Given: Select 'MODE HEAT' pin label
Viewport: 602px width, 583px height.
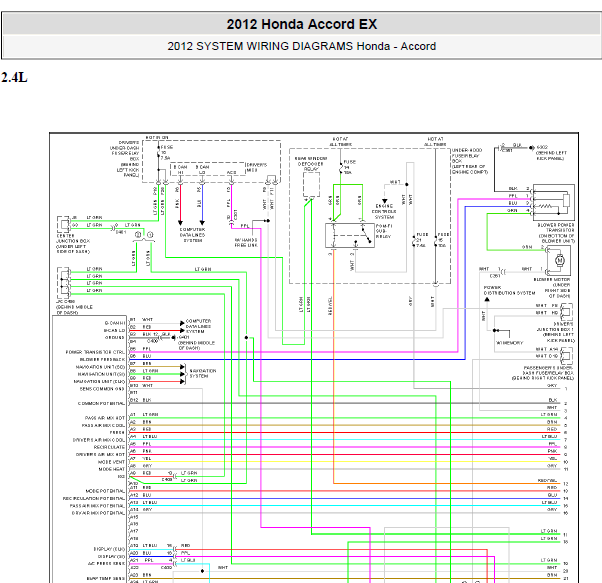Looking at the screenshot, I should pyautogui.click(x=111, y=469).
